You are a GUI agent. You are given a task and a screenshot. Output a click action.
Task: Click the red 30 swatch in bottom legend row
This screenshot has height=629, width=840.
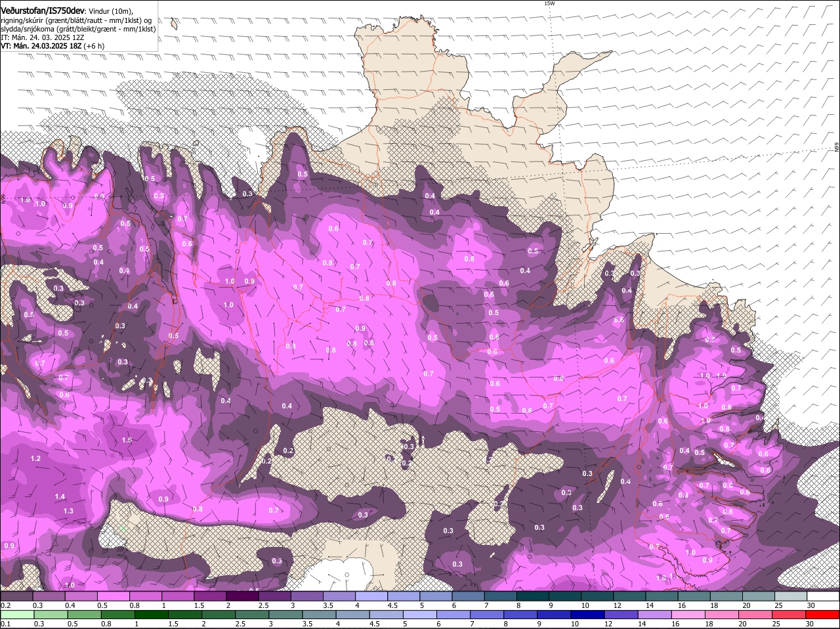(823, 615)
